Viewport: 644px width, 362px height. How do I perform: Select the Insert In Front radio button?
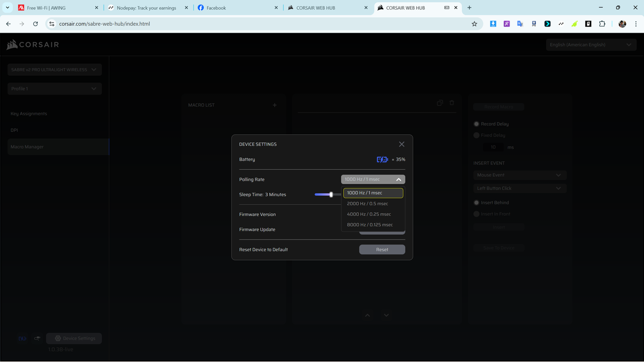pos(476,214)
